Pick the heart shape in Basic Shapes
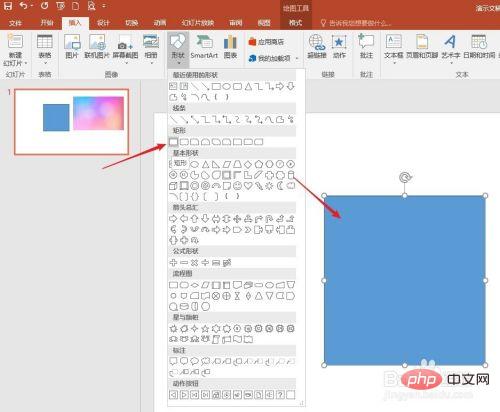This screenshot has width=500, height=412. tap(248, 186)
